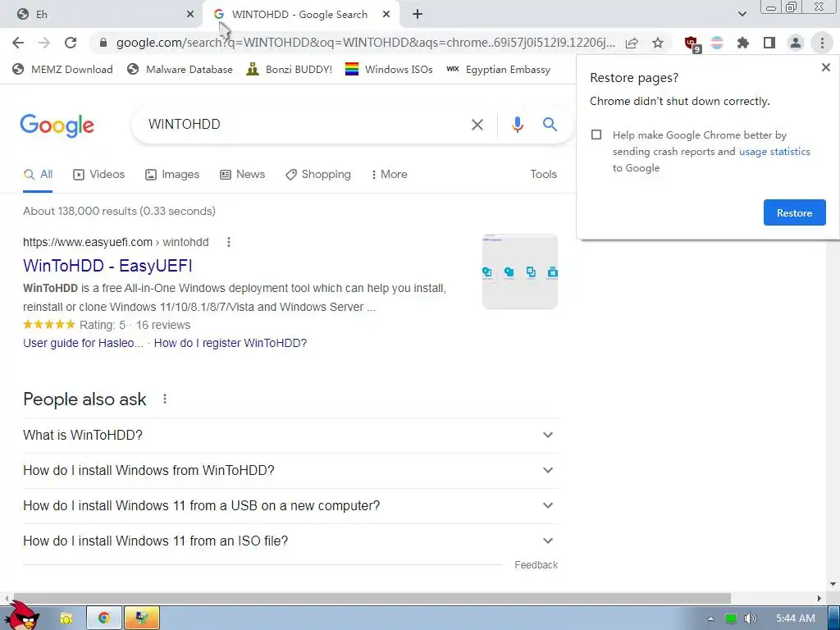
Task: Click the Restore button
Action: [794, 212]
